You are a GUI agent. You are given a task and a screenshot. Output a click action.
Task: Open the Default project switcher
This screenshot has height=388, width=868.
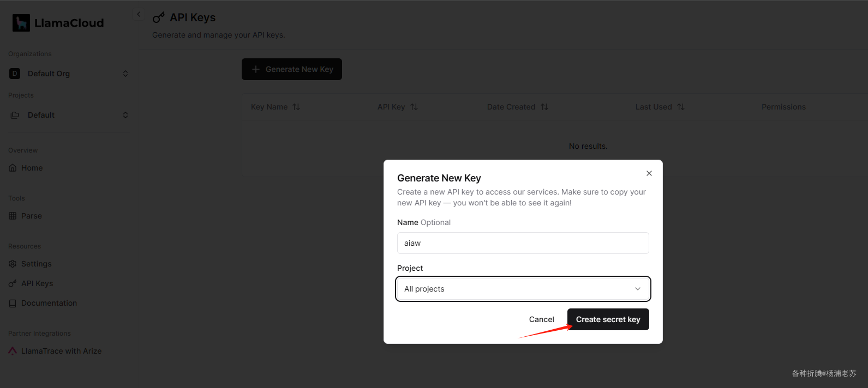[69, 115]
